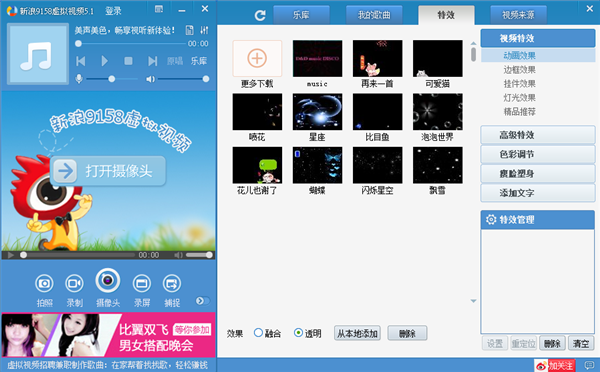Click preview video volume slider
This screenshot has width=600, height=372.
tap(199, 255)
